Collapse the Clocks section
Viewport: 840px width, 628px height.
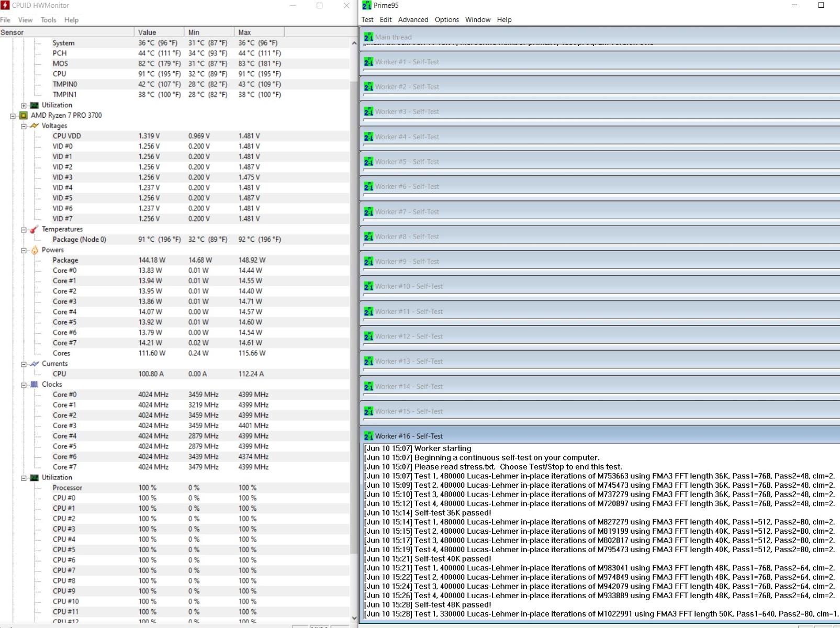point(24,385)
